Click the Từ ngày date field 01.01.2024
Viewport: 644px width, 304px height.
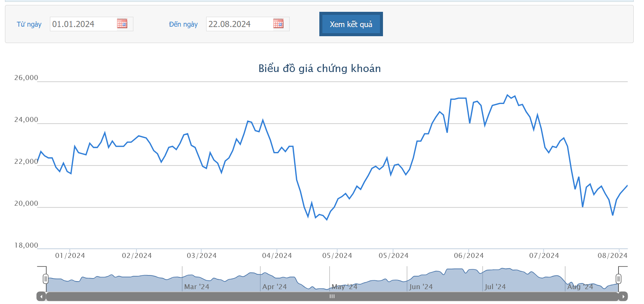tap(91, 24)
